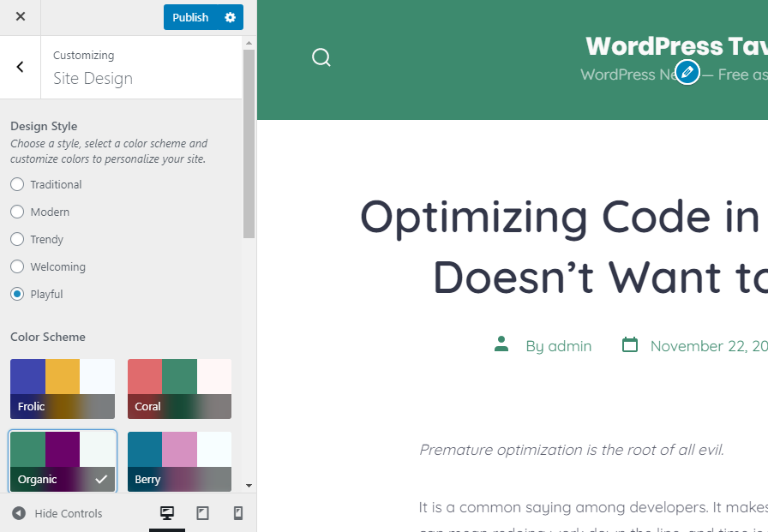Close the Customizer with the X icon
The height and width of the screenshot is (532, 768).
[21, 17]
